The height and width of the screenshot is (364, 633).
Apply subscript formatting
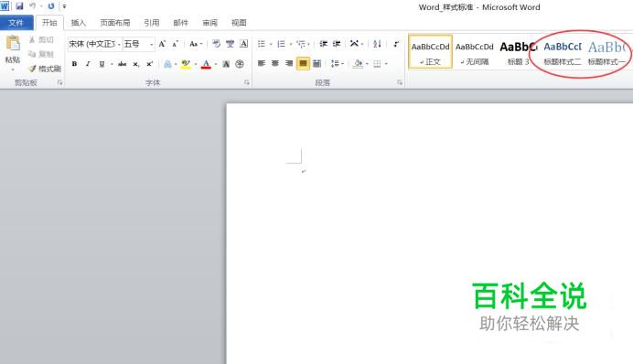136,64
